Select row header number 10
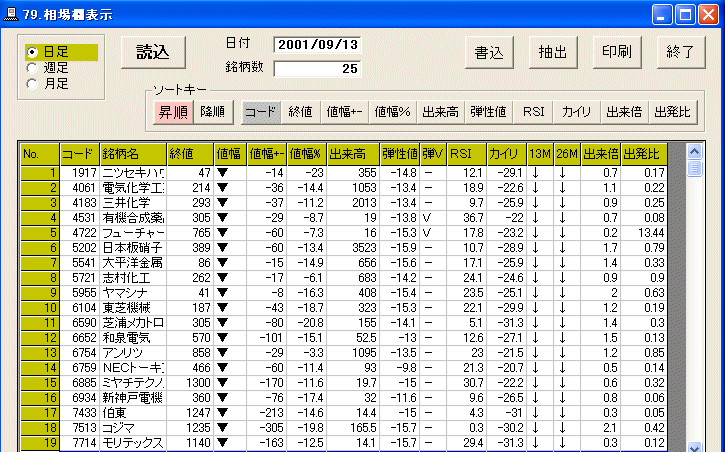The height and width of the screenshot is (452, 725). (x=40, y=308)
